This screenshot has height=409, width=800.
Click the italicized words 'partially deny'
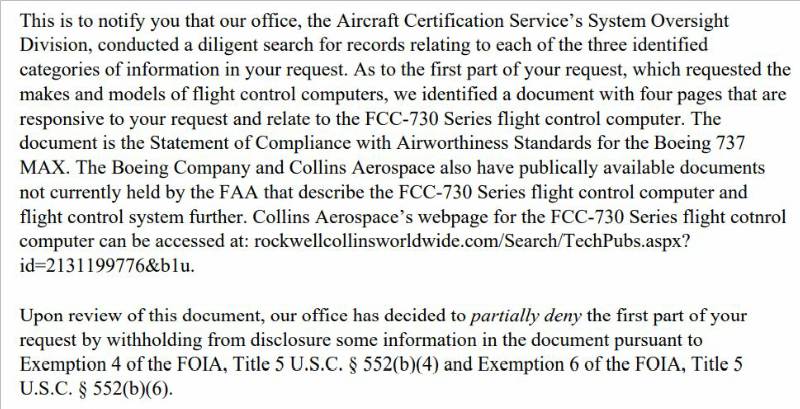click(526, 316)
